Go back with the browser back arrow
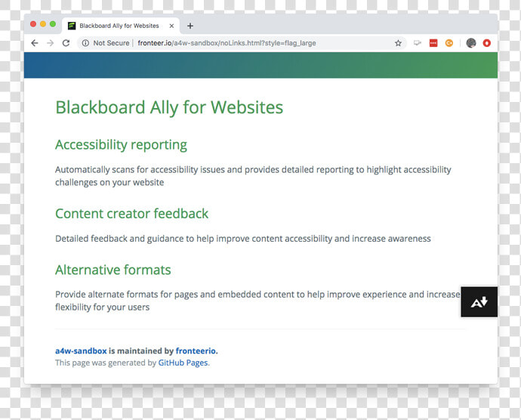This screenshot has height=420, width=521. click(x=35, y=43)
